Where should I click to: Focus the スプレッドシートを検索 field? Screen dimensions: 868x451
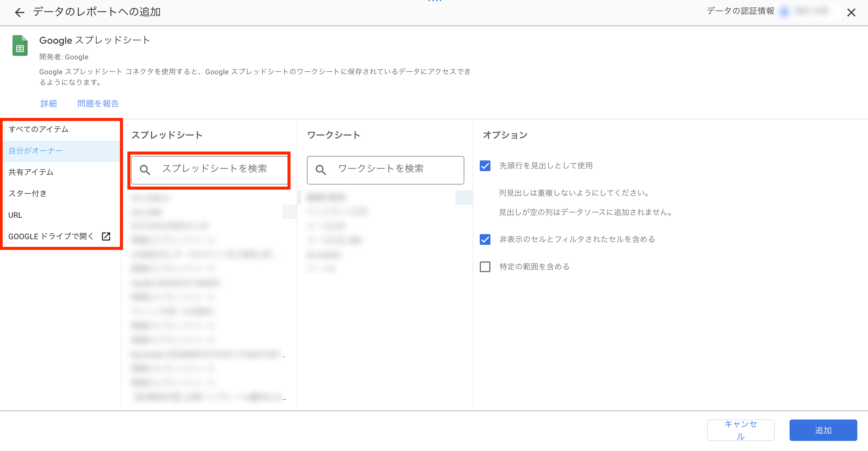[209, 170]
